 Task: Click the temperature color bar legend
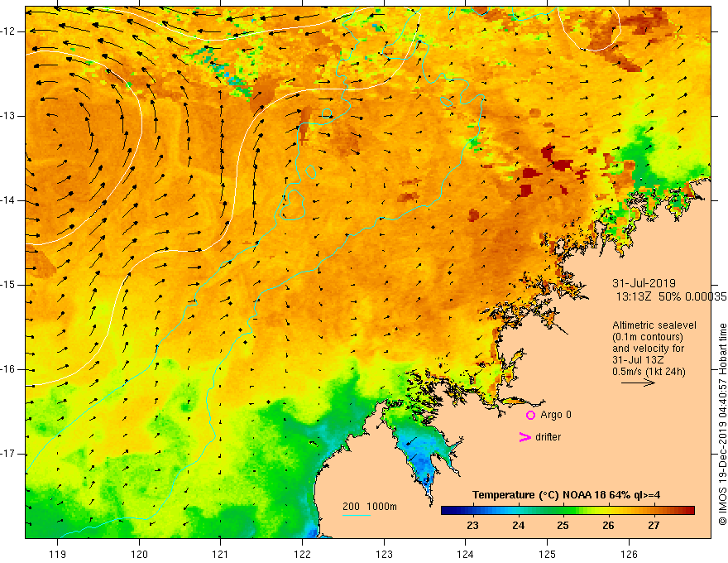point(568,511)
